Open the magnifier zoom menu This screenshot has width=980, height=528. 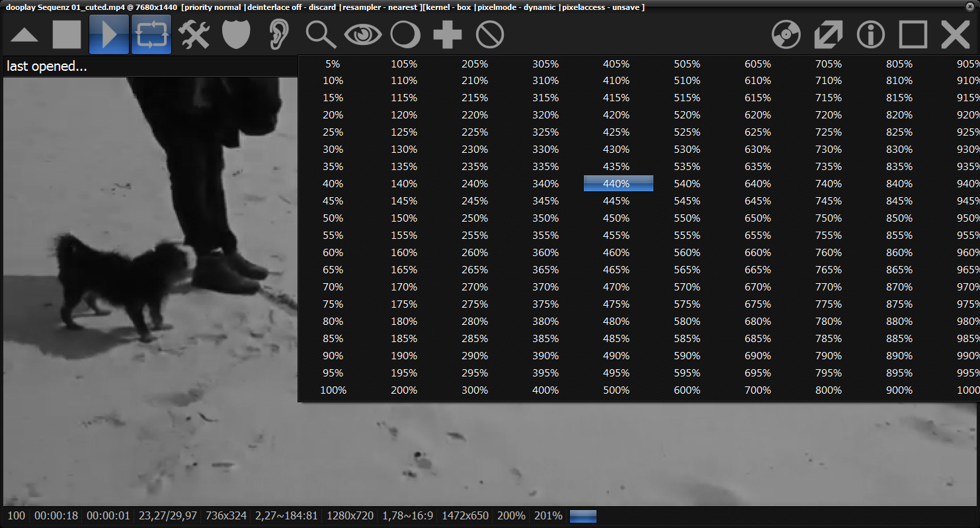[x=321, y=34]
